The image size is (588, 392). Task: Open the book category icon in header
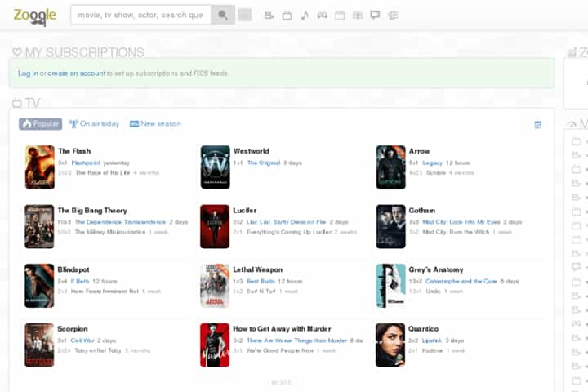point(358,16)
